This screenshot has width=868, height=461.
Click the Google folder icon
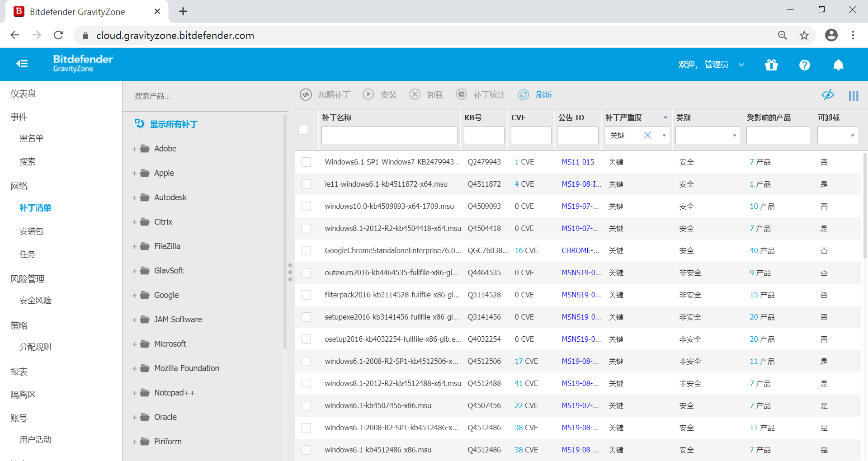pos(145,295)
